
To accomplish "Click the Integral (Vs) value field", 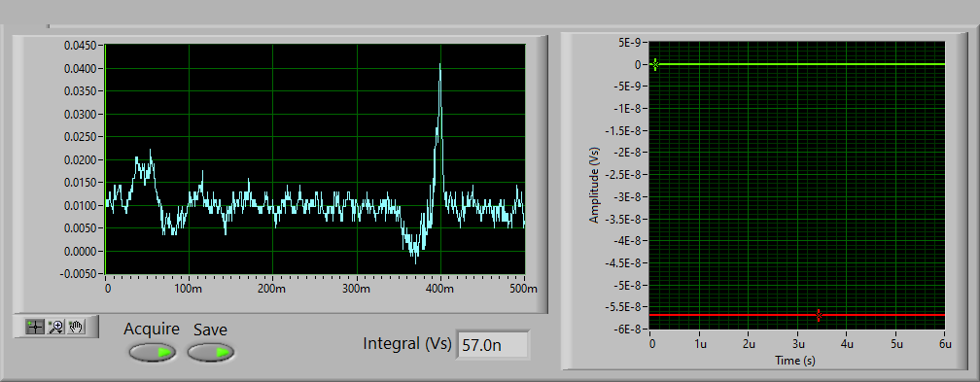I will coord(493,345).
